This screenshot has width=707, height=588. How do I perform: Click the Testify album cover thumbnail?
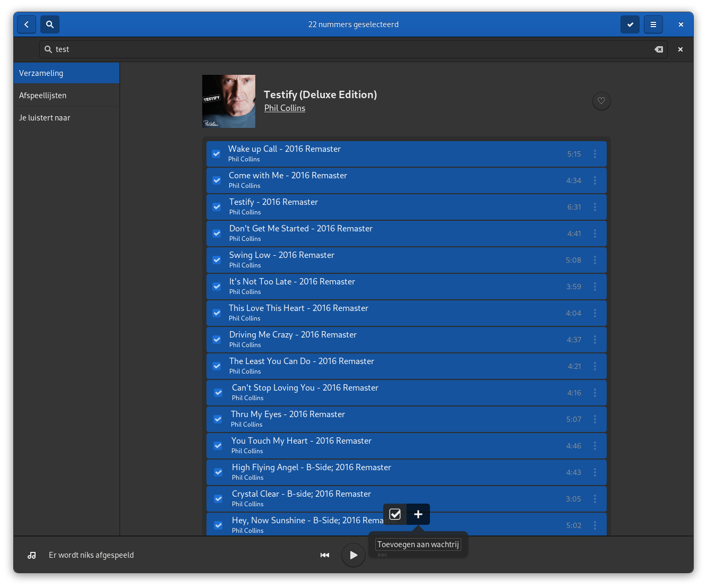point(229,101)
